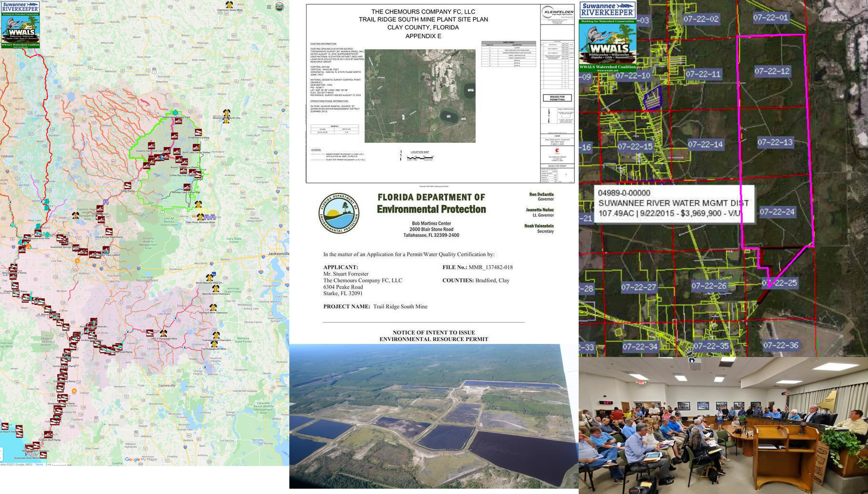The height and width of the screenshot is (494, 868).
Task: Click the 'APPENDIX E' title text
Action: tap(423, 36)
